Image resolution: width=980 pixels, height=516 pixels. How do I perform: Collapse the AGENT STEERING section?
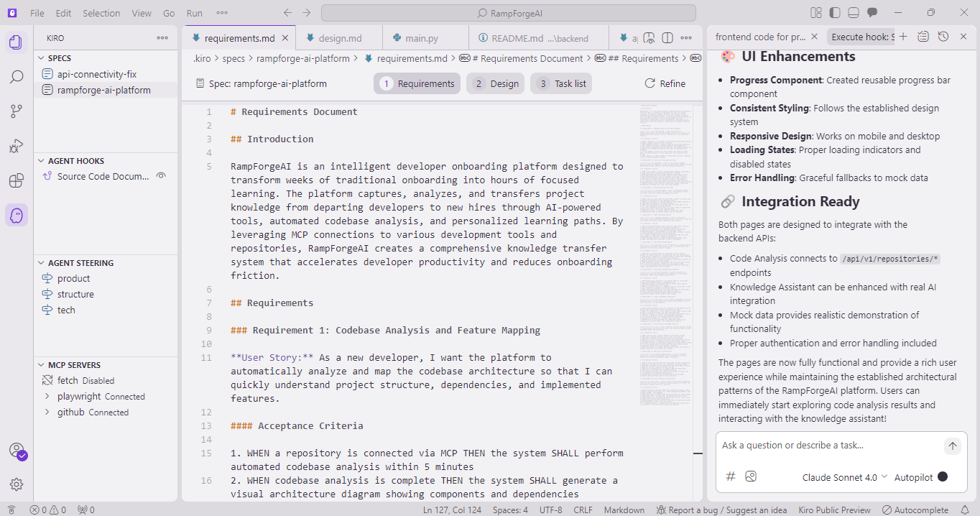[x=106, y=263]
